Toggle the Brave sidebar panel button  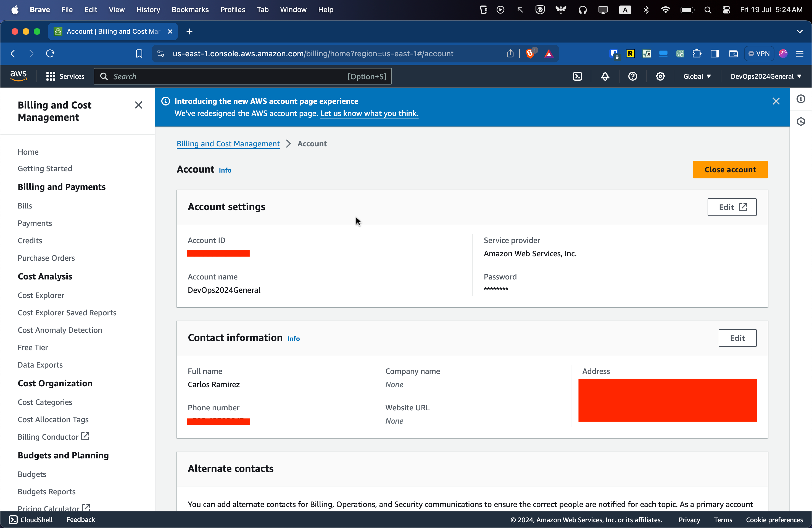click(715, 54)
